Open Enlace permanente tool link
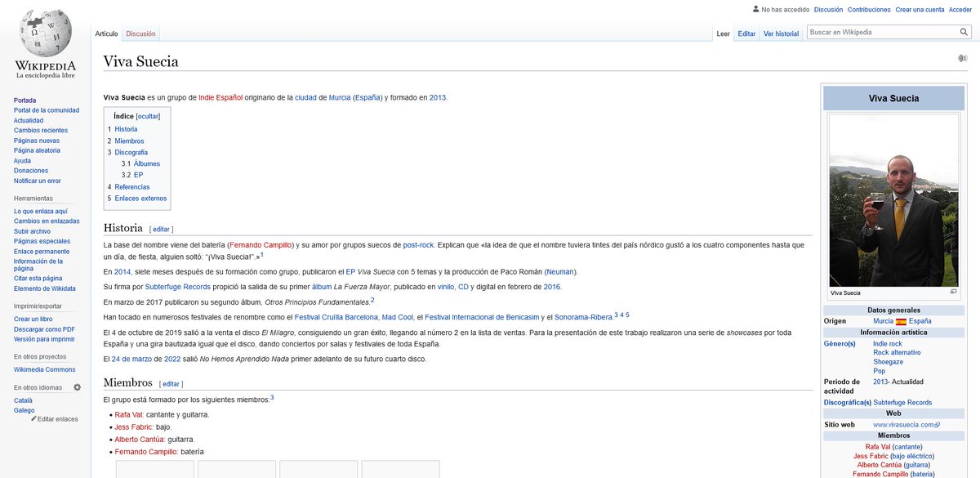The image size is (980, 478). (42, 251)
